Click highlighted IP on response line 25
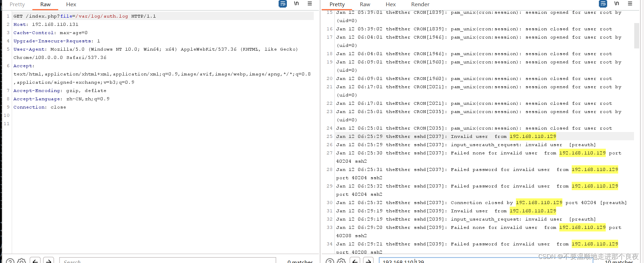Screen dimensions: 644x263 (533, 136)
